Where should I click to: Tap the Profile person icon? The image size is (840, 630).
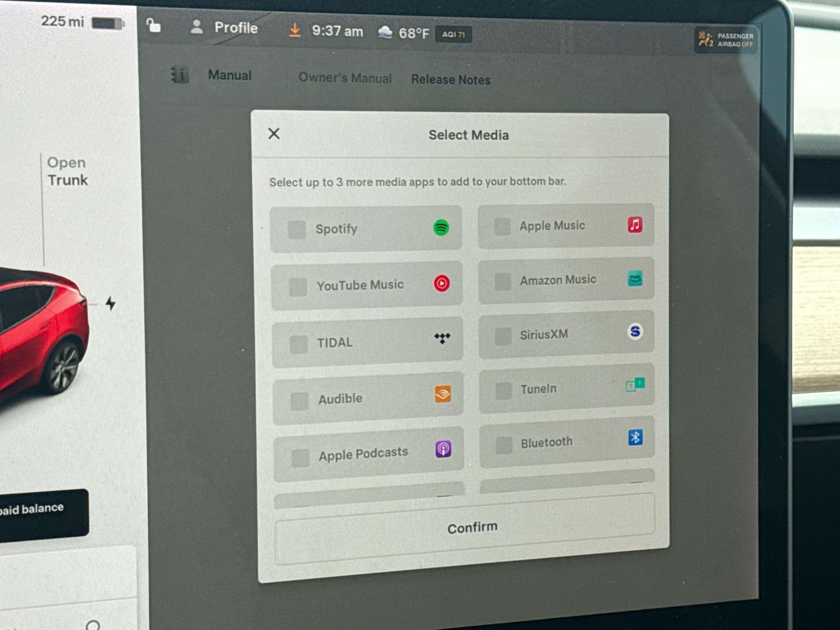197,27
